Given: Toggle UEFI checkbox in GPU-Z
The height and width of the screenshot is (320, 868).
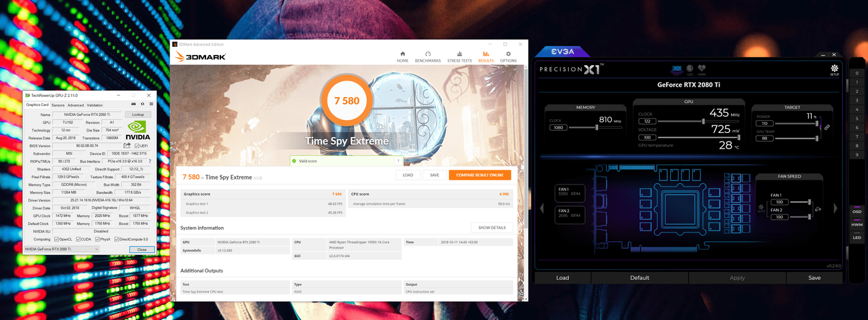Looking at the screenshot, I should [137, 146].
